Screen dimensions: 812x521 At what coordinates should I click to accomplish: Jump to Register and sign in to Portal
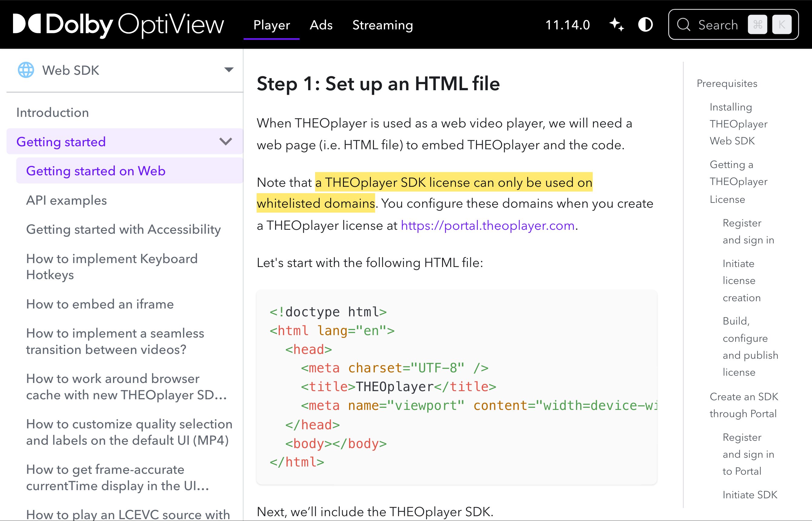point(748,454)
